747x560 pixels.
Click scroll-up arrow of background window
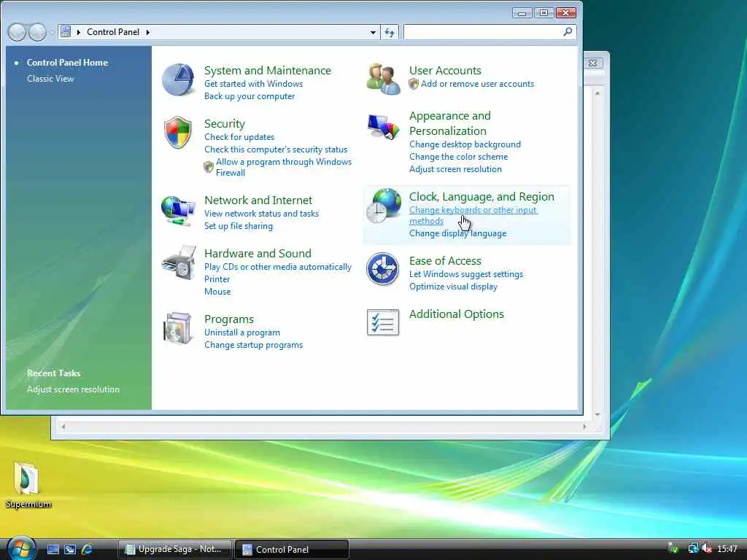pyautogui.click(x=597, y=93)
